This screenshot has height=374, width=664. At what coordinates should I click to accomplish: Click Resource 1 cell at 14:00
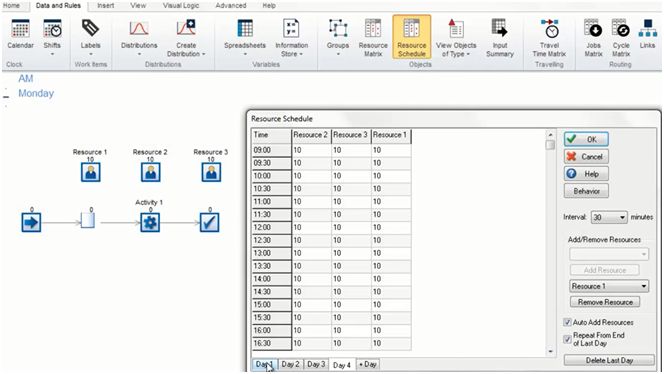click(x=390, y=279)
